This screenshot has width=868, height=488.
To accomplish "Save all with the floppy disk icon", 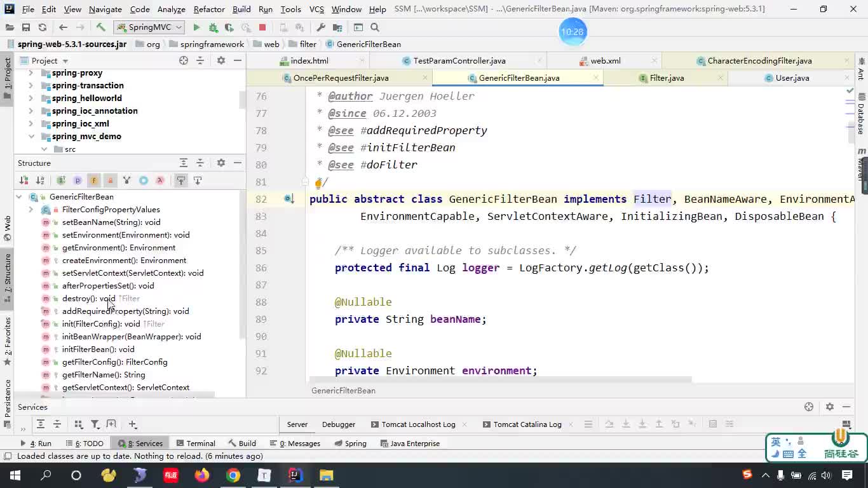I will click(26, 27).
